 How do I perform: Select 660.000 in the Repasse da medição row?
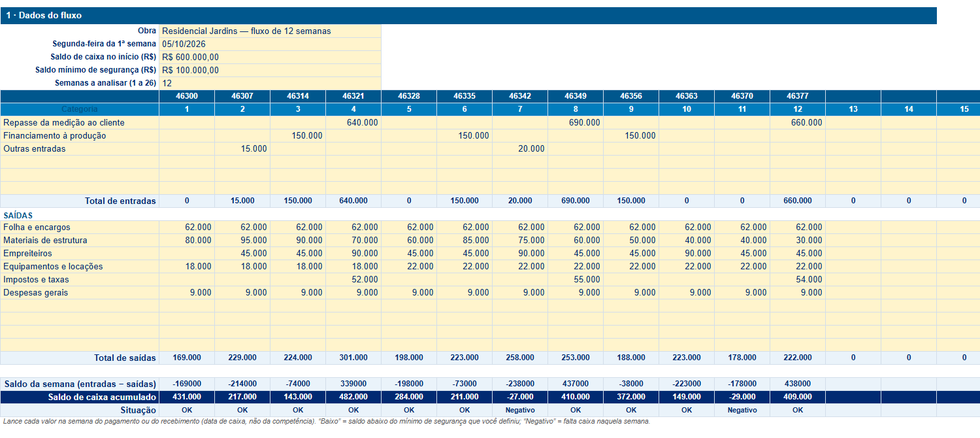[798, 122]
